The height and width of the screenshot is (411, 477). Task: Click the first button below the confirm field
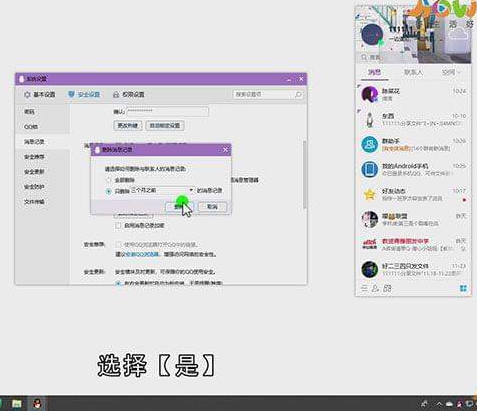pyautogui.click(x=128, y=126)
